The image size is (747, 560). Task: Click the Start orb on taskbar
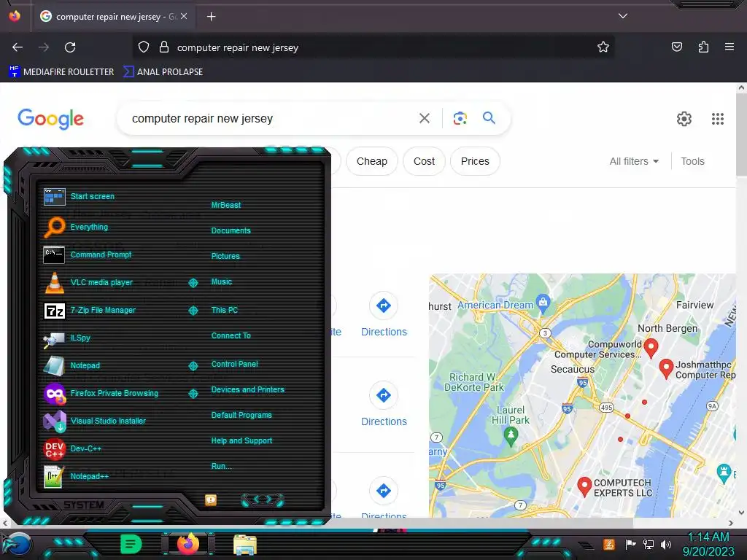pos(18,545)
